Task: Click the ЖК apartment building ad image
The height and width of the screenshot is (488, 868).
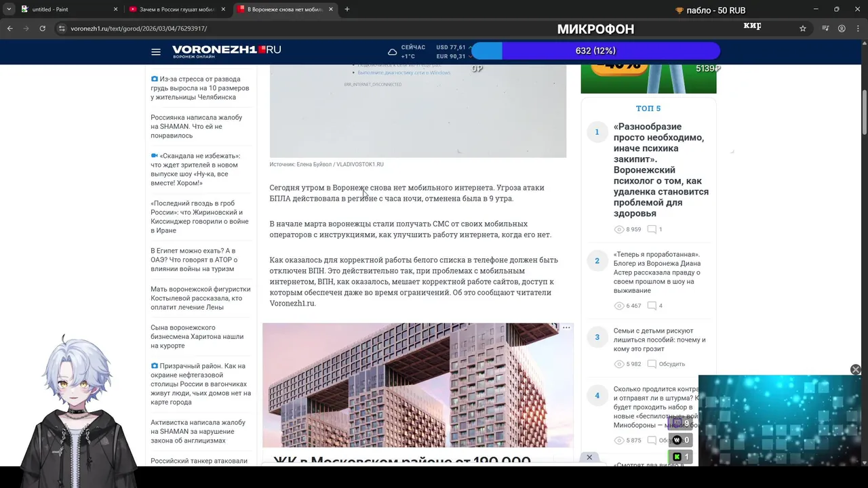Action: point(418,385)
